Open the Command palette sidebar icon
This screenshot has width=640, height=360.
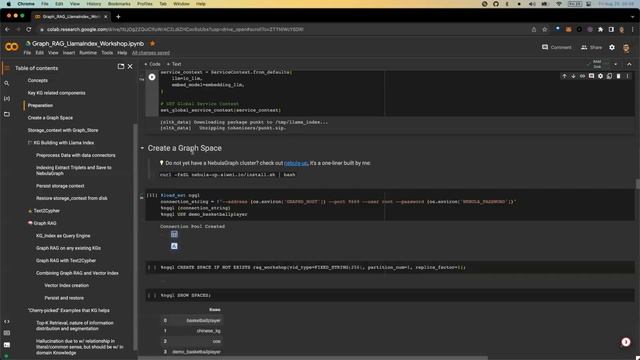(7, 333)
